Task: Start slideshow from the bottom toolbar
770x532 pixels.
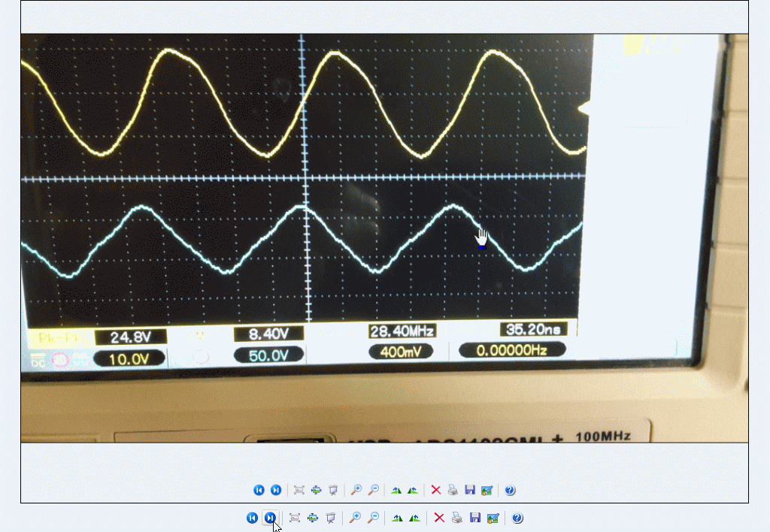Action: pos(330,518)
